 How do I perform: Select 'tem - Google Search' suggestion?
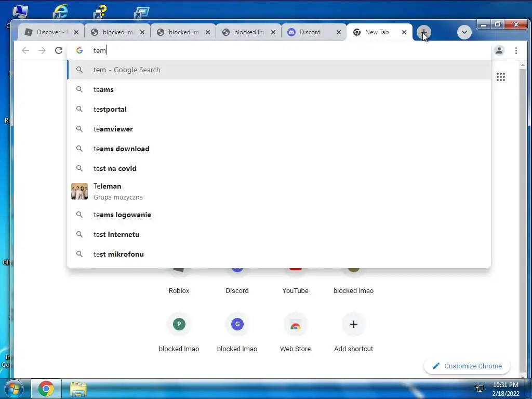pyautogui.click(x=279, y=70)
